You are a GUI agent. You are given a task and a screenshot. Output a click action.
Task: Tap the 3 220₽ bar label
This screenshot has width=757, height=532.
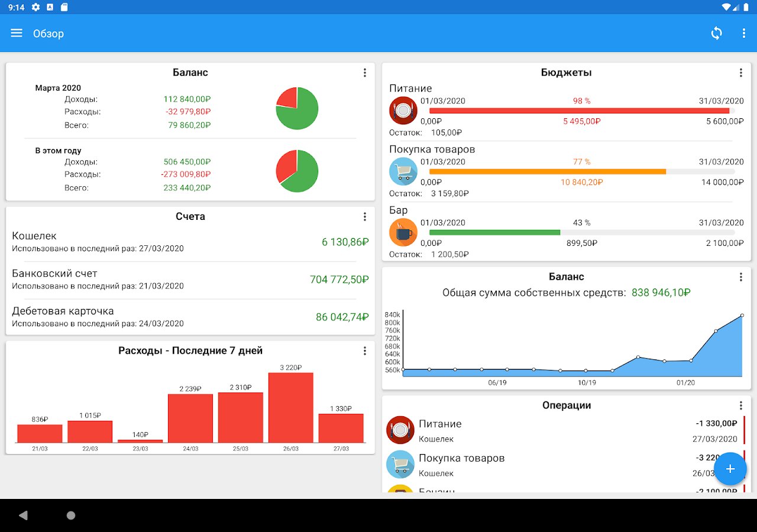[290, 368]
